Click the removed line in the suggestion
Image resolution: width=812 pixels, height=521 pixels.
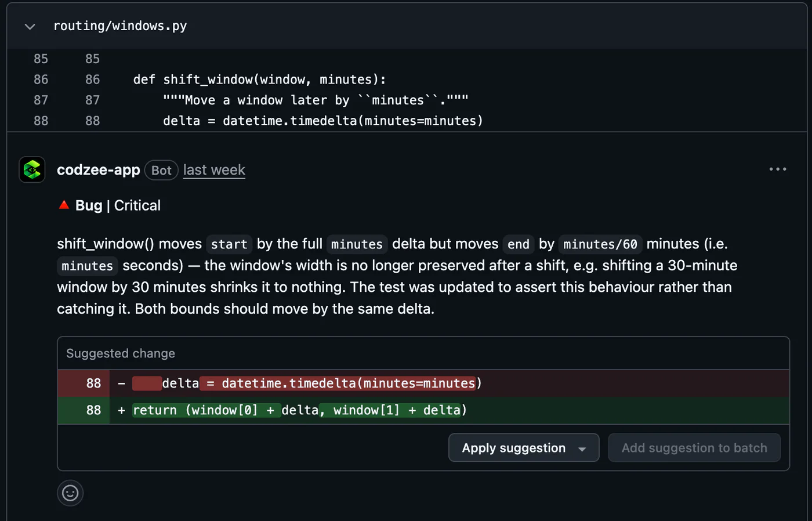pos(423,383)
